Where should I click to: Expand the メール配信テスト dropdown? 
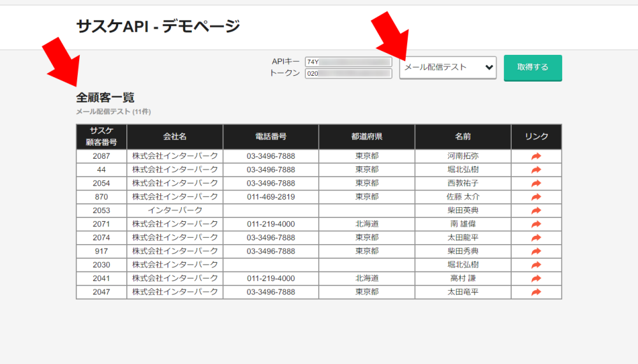[x=448, y=67]
